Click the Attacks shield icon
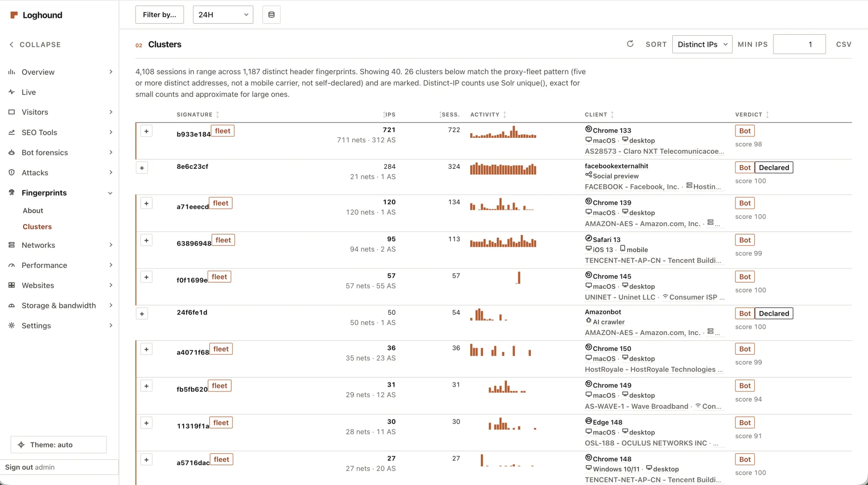 click(x=12, y=173)
